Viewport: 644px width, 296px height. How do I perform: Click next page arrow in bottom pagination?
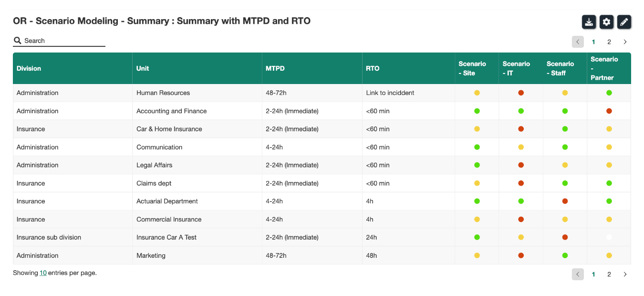click(625, 274)
